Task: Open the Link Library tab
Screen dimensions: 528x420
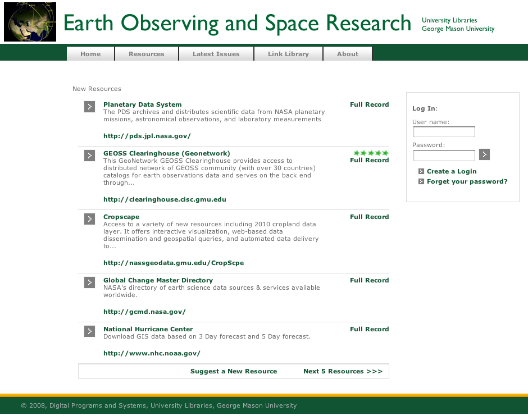Action: pos(288,54)
